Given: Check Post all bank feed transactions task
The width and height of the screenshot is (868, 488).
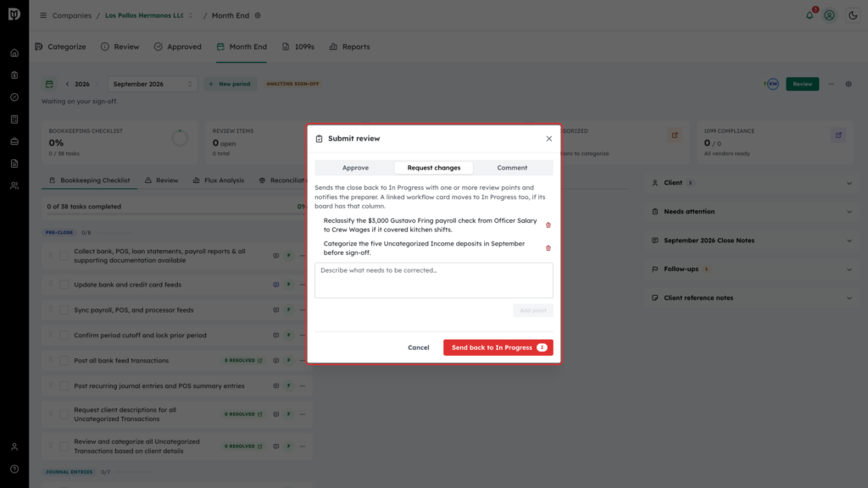Looking at the screenshot, I should [64, 361].
